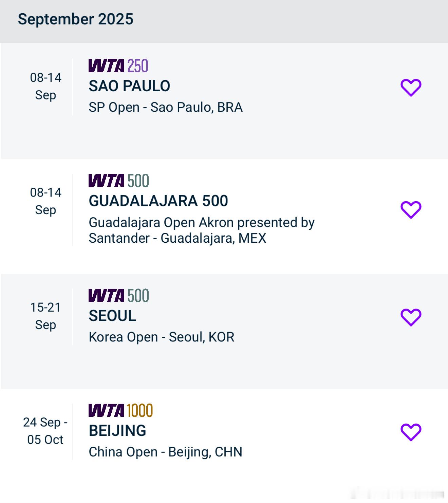Open the SEOUL tournament title
Screen dimensions: 448x503
(112, 316)
